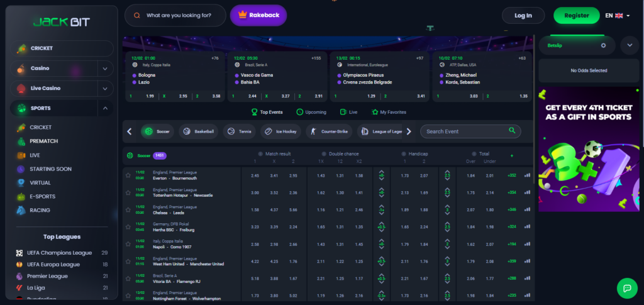Image resolution: width=644 pixels, height=305 pixels.
Task: Open the live chat support bubble
Action: [627, 289]
